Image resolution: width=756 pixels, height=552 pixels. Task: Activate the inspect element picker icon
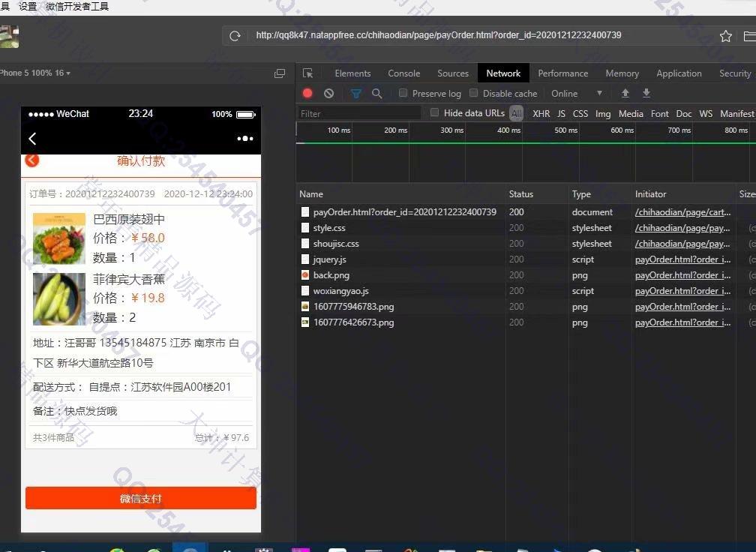[x=307, y=73]
